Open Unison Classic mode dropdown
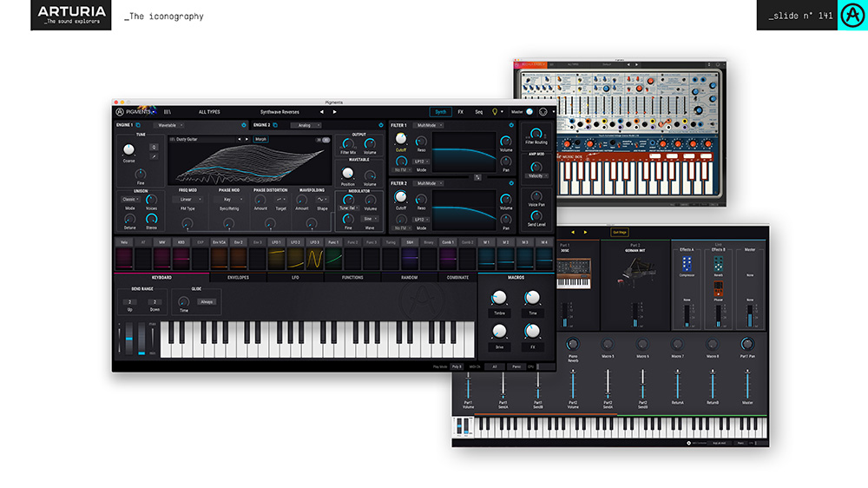The height and width of the screenshot is (488, 868). (131, 199)
